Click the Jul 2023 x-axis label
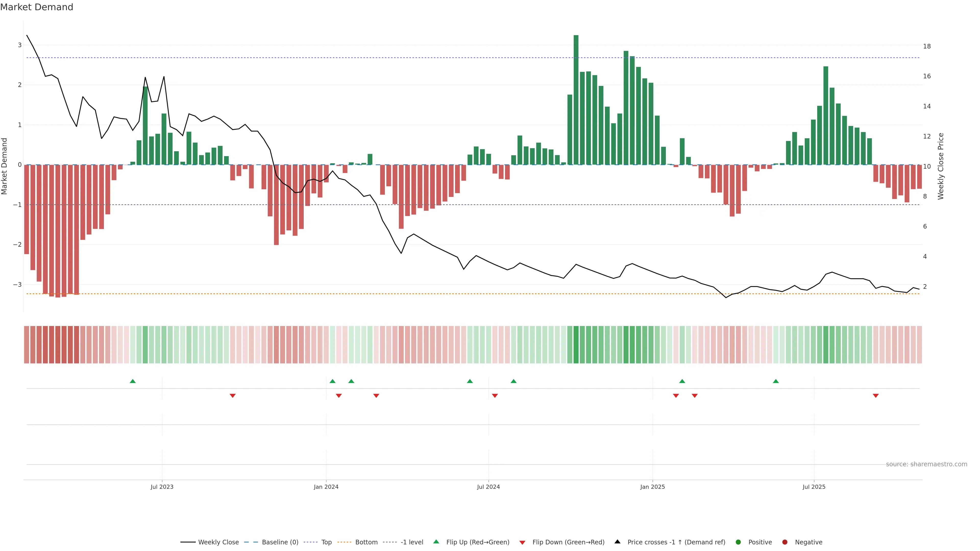The height and width of the screenshot is (551, 980). point(162,487)
